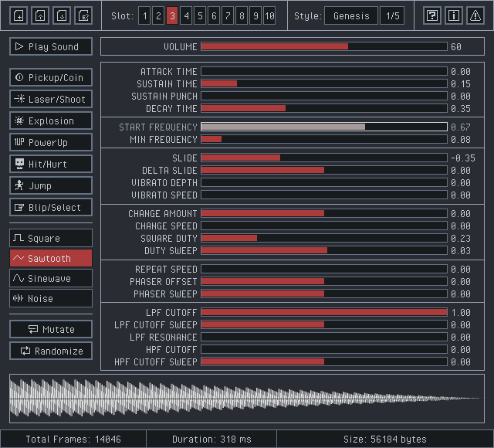Adjust the HPF Cutoff Sweep slider
Screen dimensions: 494x448
pos(324,361)
